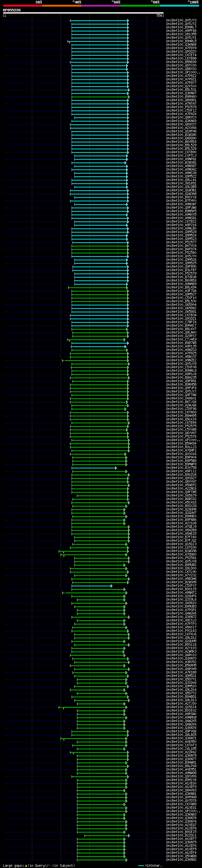Click the BP055226 query name
The image size is (202, 868).
12,10
